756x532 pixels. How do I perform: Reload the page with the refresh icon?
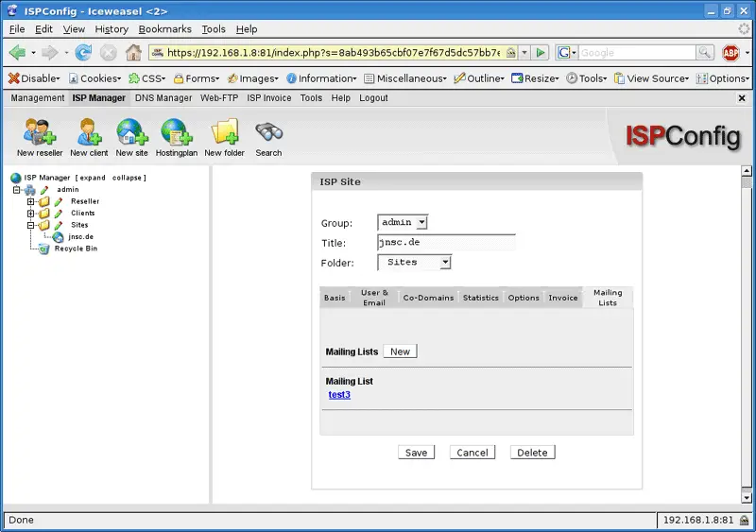(x=83, y=52)
